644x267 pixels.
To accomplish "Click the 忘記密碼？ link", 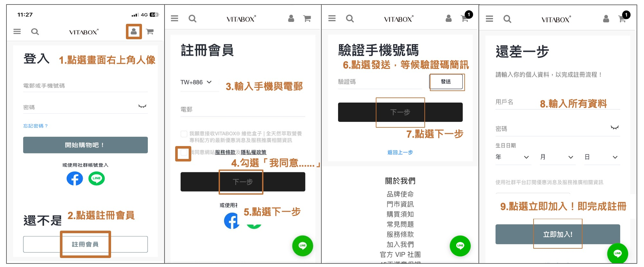I will click(x=35, y=126).
